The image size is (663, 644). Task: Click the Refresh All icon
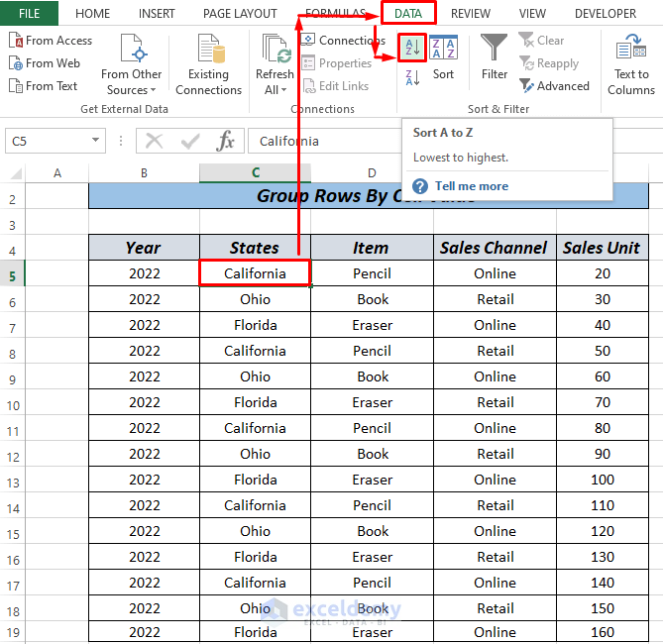tap(276, 50)
